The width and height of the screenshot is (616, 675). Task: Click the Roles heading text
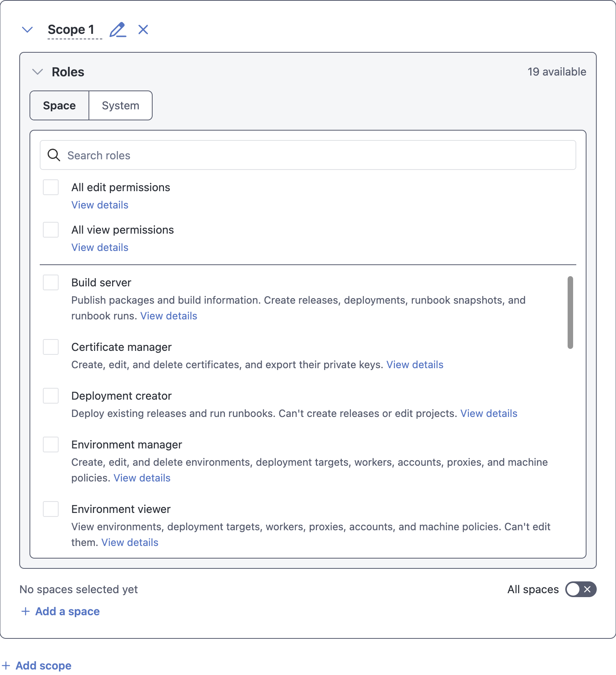(68, 72)
